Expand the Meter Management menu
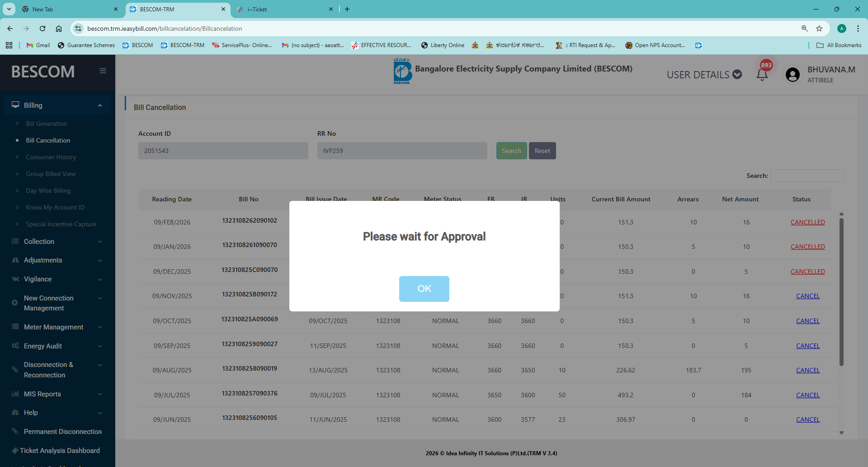868x467 pixels. tap(57, 327)
